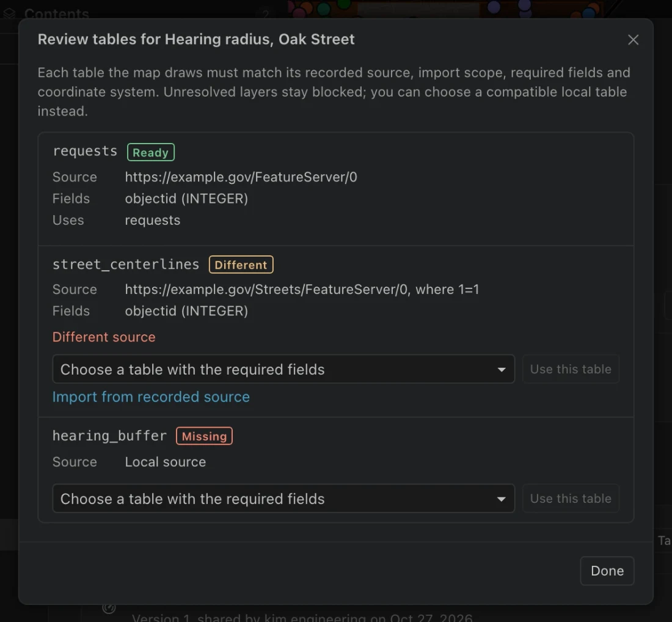Click objectid (INTEGER) under street_centerlines
Screen dimensions: 672x622
(186, 311)
